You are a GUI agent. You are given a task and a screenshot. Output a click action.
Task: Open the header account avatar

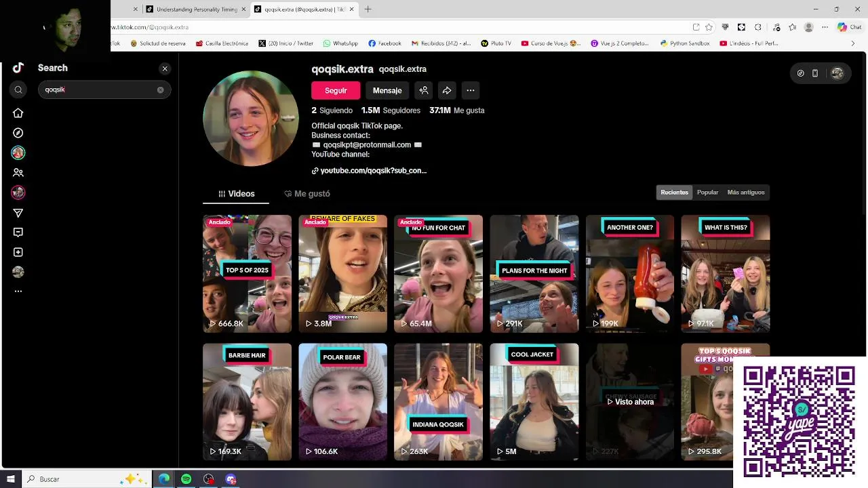(837, 73)
